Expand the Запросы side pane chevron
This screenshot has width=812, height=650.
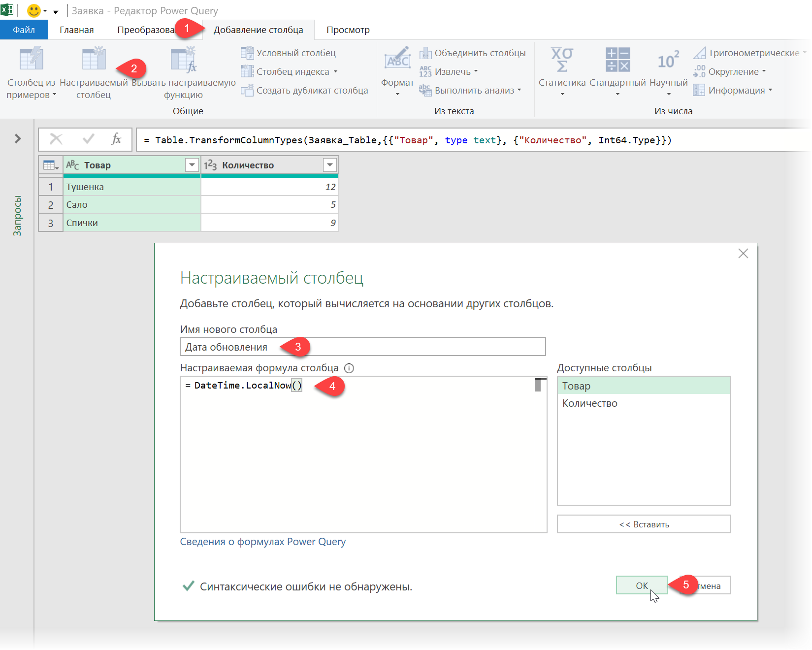tap(18, 139)
